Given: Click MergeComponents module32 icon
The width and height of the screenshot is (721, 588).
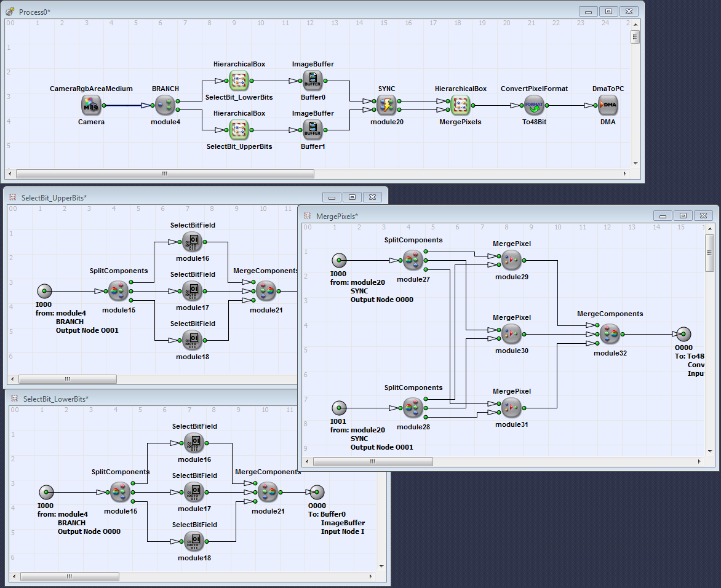Looking at the screenshot, I should coord(610,334).
